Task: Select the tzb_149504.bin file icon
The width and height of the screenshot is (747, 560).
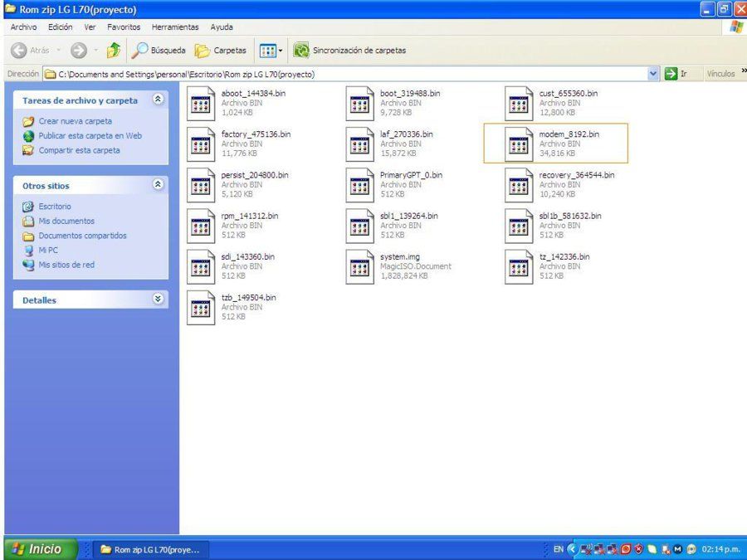Action: pyautogui.click(x=201, y=308)
